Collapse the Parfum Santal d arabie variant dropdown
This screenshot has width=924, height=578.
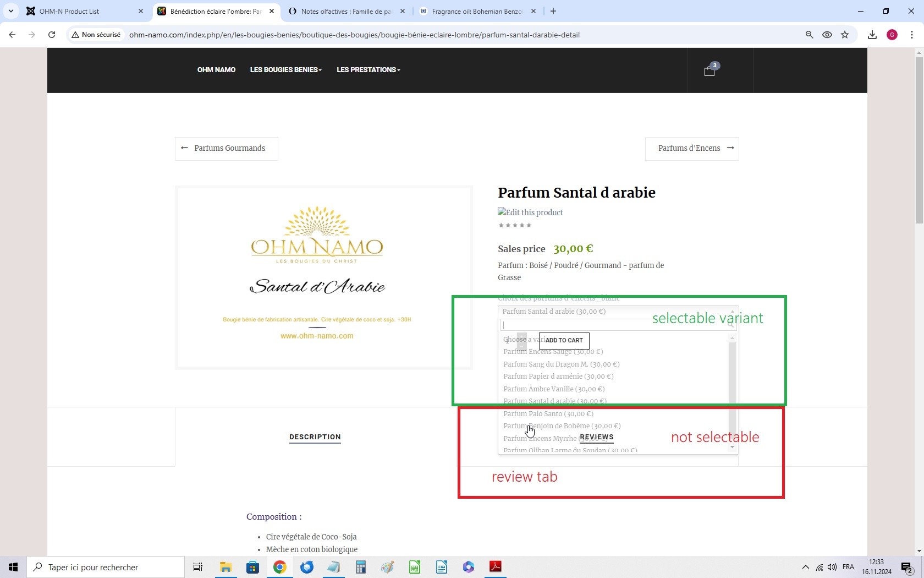coord(618,312)
